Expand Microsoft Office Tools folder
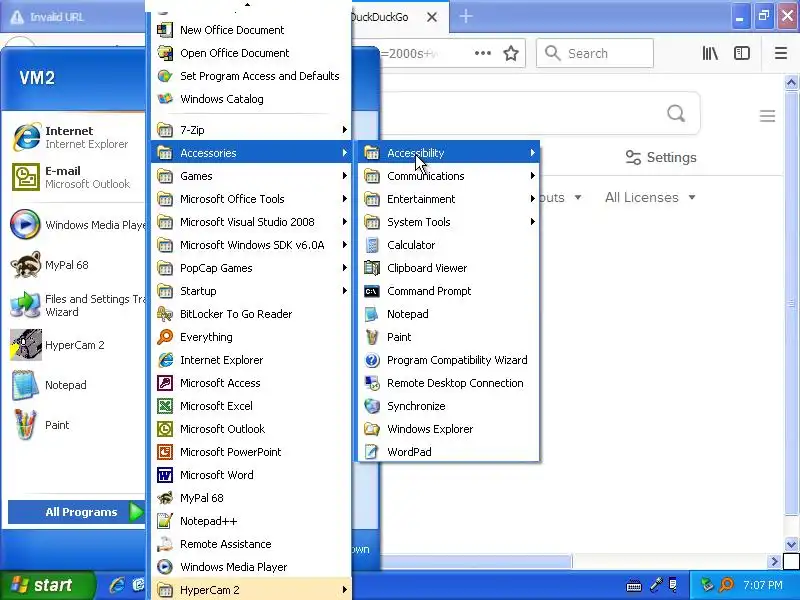Viewport: 800px width, 600px height. pyautogui.click(x=251, y=199)
